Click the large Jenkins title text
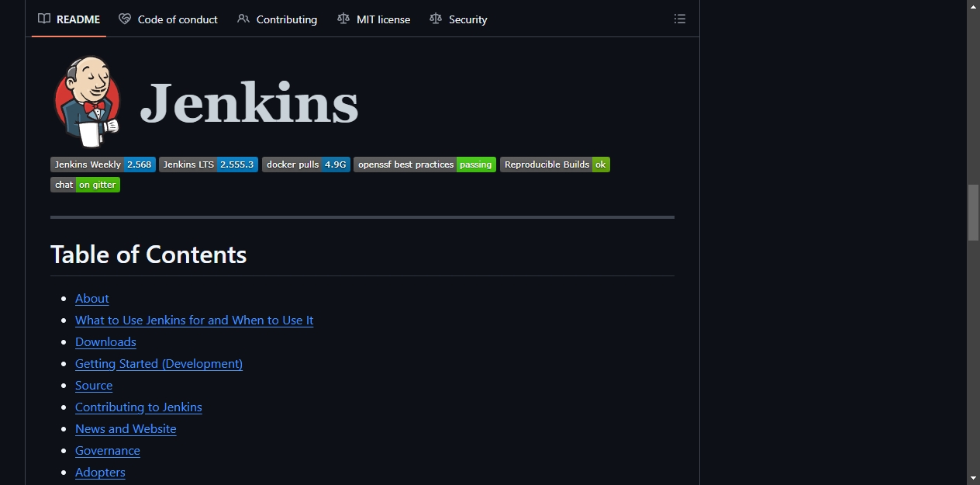 (249, 103)
